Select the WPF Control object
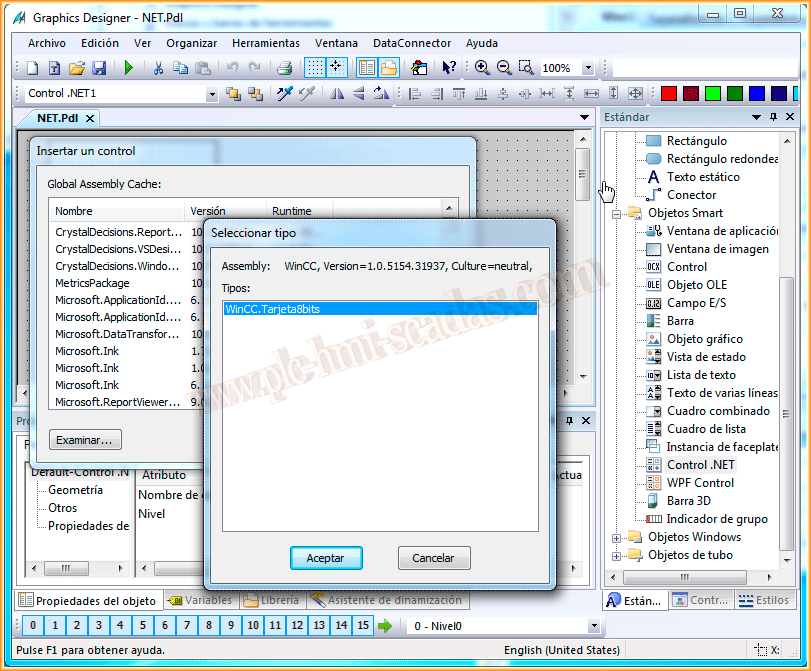 tap(700, 483)
